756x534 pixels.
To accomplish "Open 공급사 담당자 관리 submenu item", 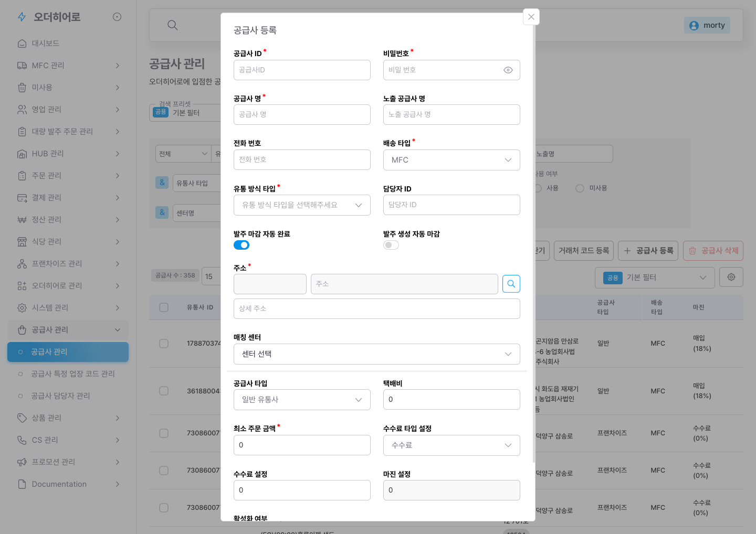I will tap(68, 396).
